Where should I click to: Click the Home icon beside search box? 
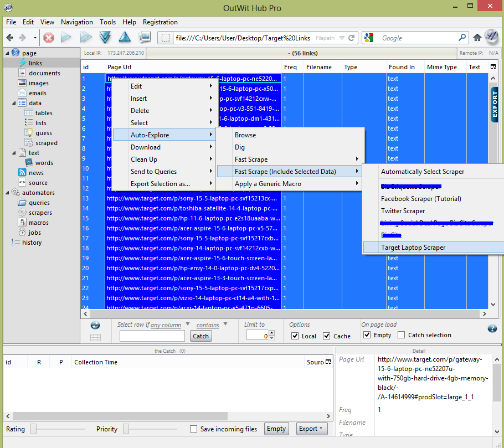[477, 38]
